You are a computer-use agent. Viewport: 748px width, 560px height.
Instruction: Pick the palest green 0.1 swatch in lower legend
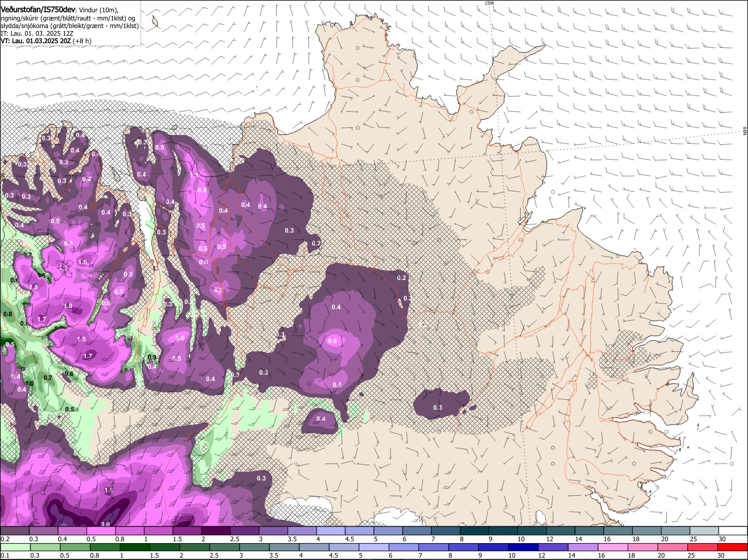pos(15,547)
